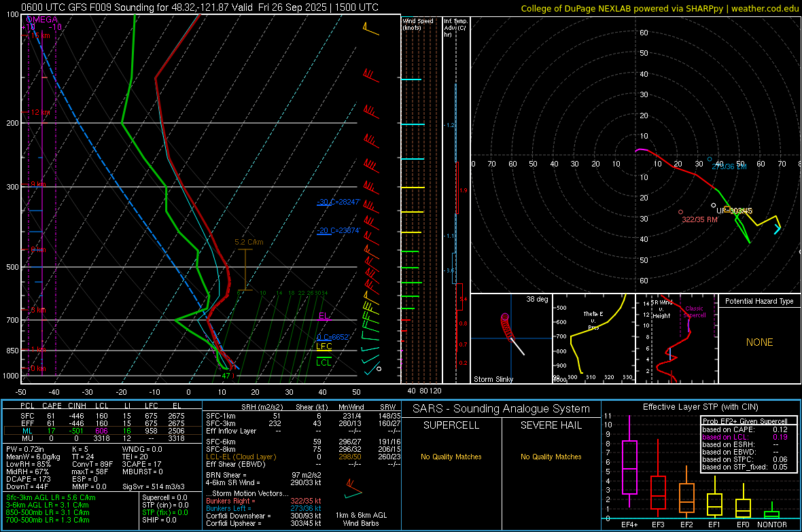Image resolution: width=802 pixels, height=532 pixels.
Task: Click the -30 C=28247' height label
Action: click(x=338, y=202)
